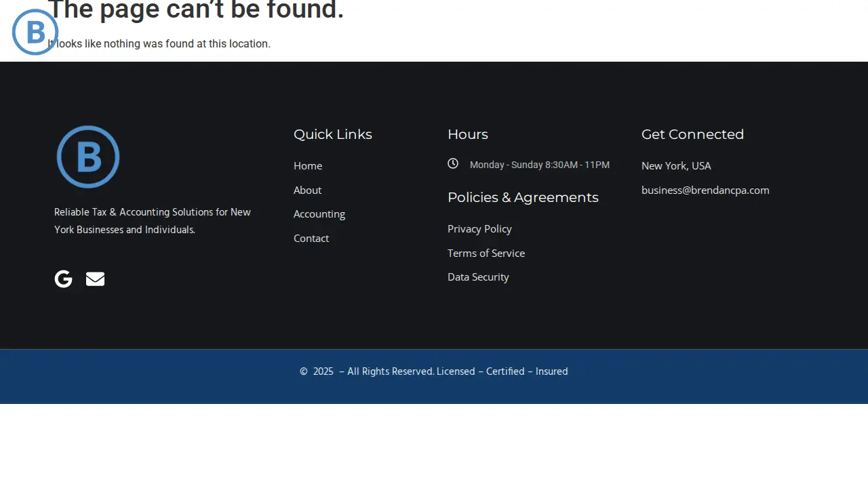Open the Terms of Service link

click(486, 253)
